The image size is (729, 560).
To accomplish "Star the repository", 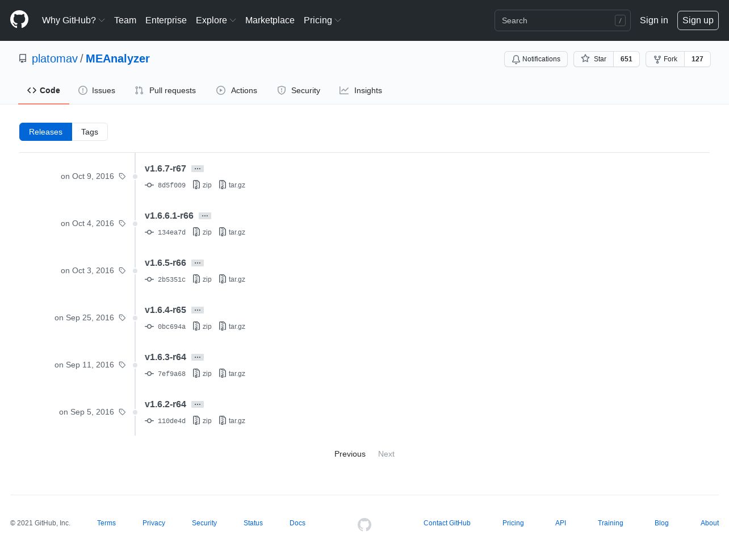I will pyautogui.click(x=593, y=59).
